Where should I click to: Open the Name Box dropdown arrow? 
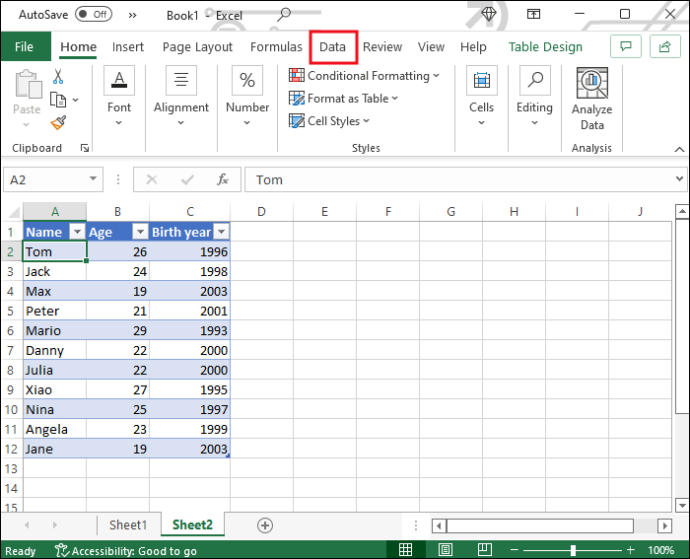click(x=93, y=179)
